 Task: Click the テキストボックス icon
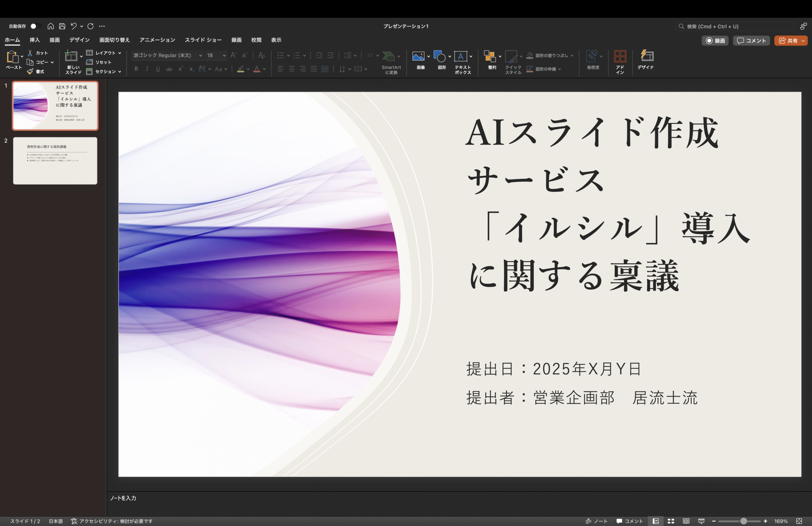click(x=461, y=57)
